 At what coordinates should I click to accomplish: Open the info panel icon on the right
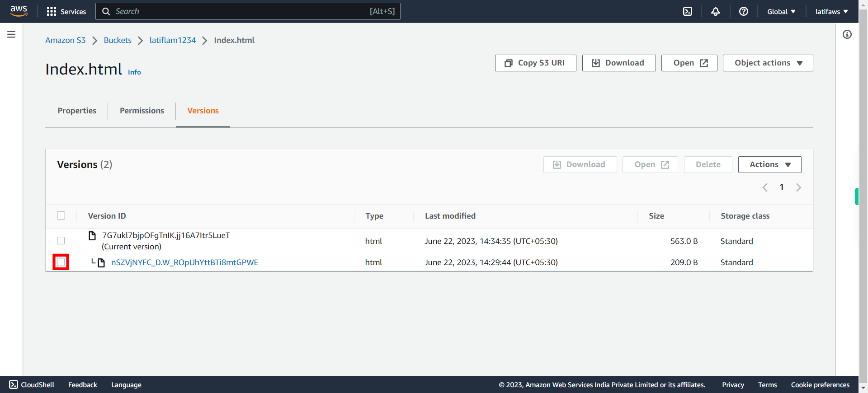pos(847,34)
